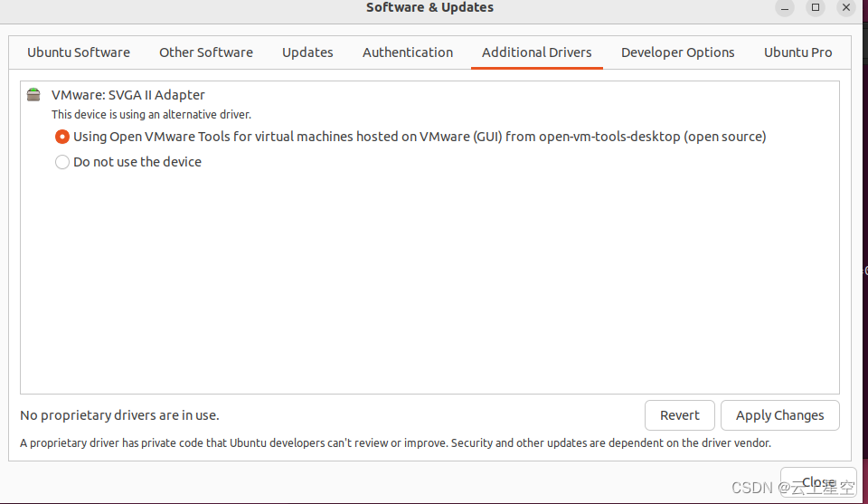Click the Apply Changes button

click(x=780, y=415)
